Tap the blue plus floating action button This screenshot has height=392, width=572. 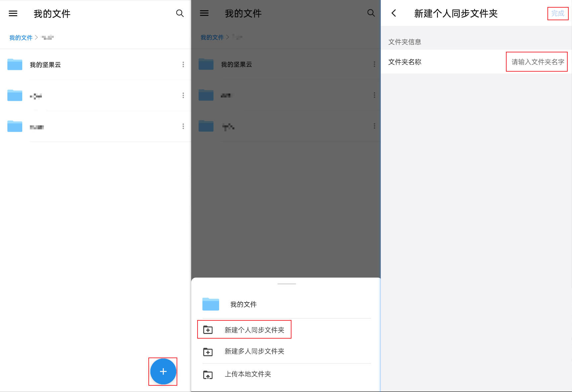[163, 371]
